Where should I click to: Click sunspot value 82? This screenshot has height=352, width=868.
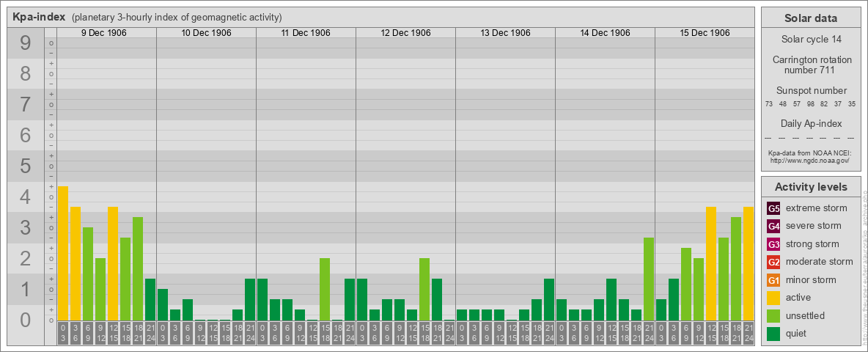[x=824, y=104]
